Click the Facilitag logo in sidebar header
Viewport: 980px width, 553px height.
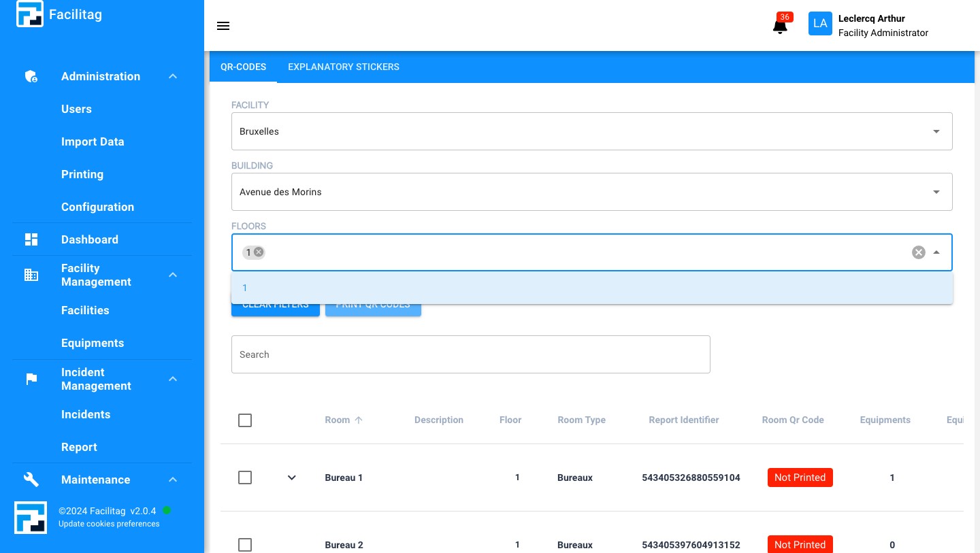click(30, 14)
